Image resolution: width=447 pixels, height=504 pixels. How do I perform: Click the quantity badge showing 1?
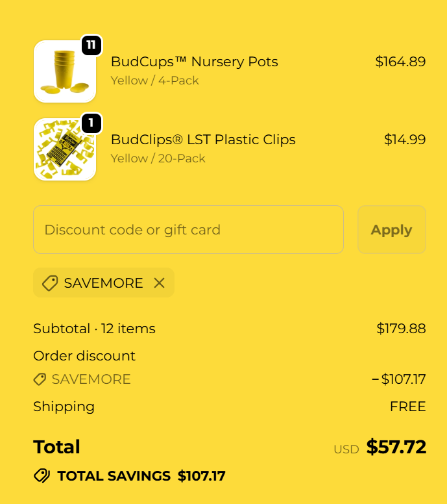91,123
